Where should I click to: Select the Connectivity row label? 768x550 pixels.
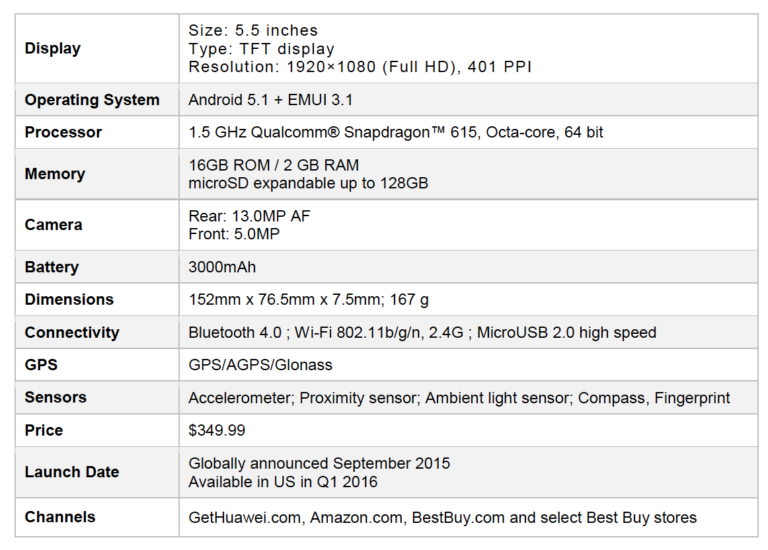tap(72, 332)
